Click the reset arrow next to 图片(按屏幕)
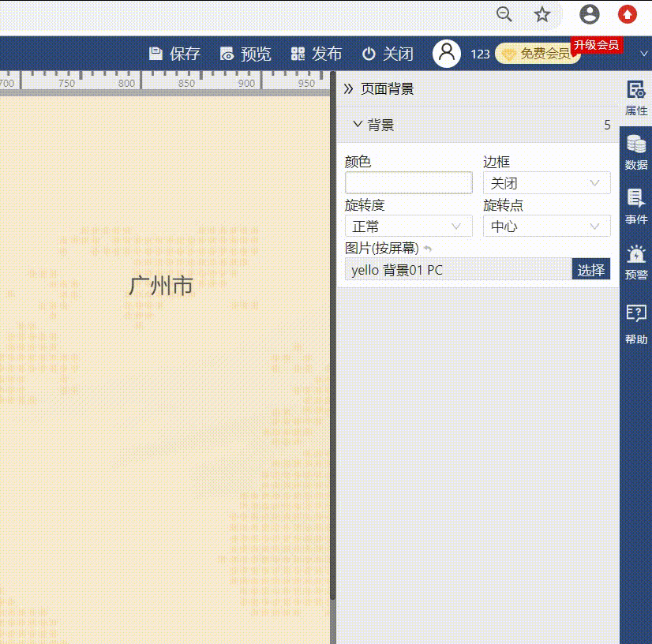The image size is (652, 644). click(x=428, y=249)
